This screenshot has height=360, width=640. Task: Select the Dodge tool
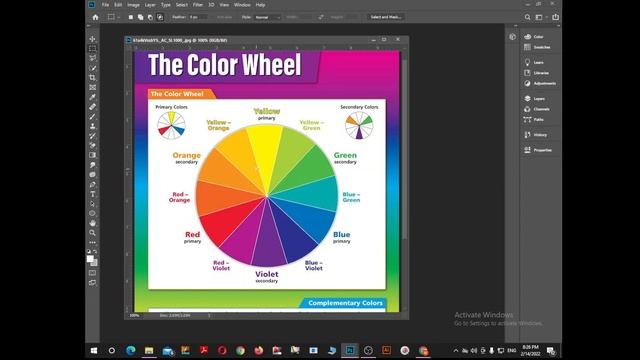[x=93, y=175]
